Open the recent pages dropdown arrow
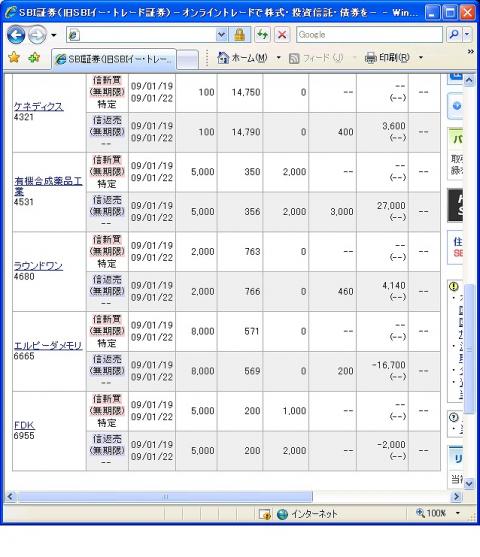480x557 pixels. point(54,35)
